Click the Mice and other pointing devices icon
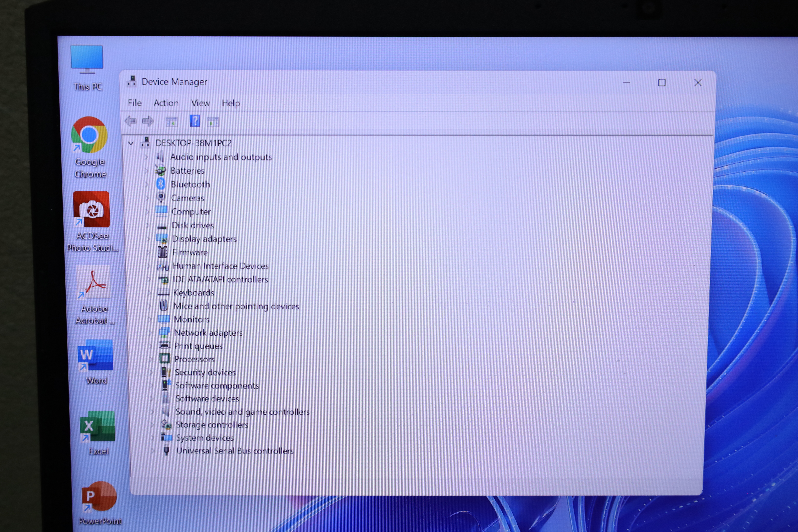The height and width of the screenshot is (532, 798). click(164, 306)
